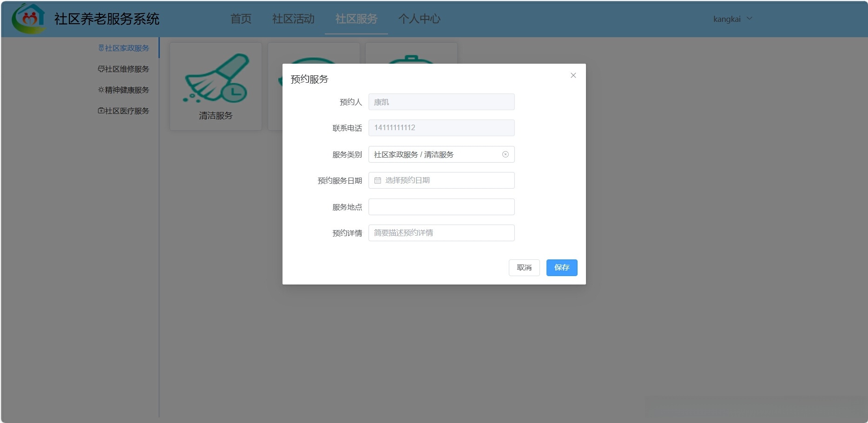Click the cleaning brush icon on 清洁服务 card

215,79
